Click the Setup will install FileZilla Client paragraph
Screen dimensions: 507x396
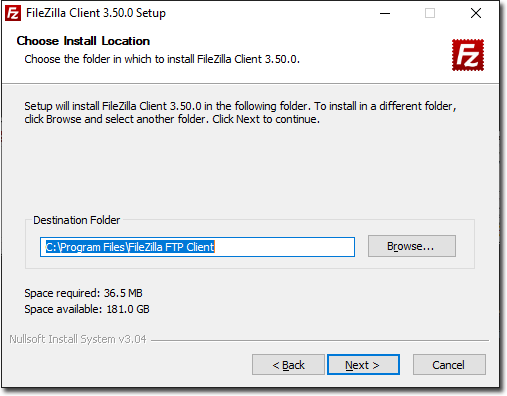[x=240, y=112]
